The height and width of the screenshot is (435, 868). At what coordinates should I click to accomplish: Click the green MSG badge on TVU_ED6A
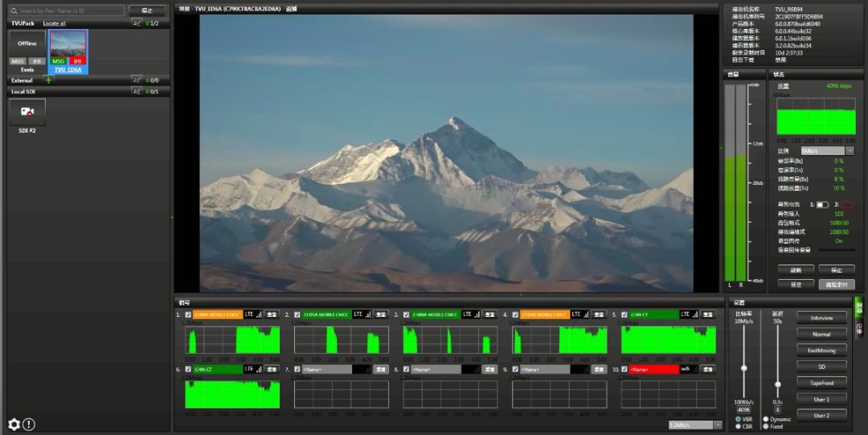point(59,61)
